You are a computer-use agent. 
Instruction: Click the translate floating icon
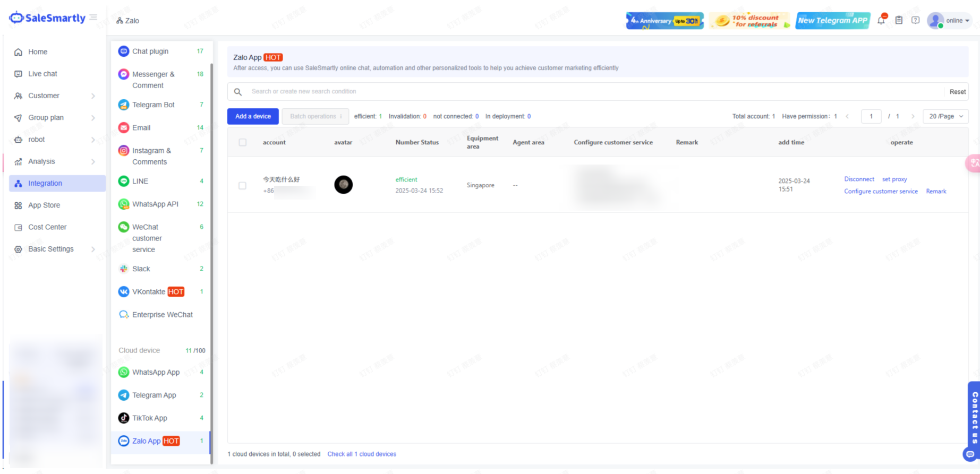point(974,163)
